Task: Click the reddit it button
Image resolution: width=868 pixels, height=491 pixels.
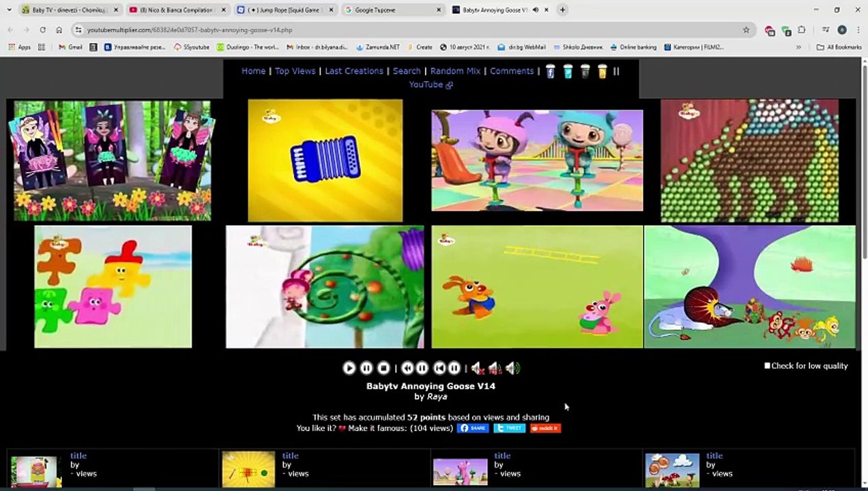Action: click(545, 428)
